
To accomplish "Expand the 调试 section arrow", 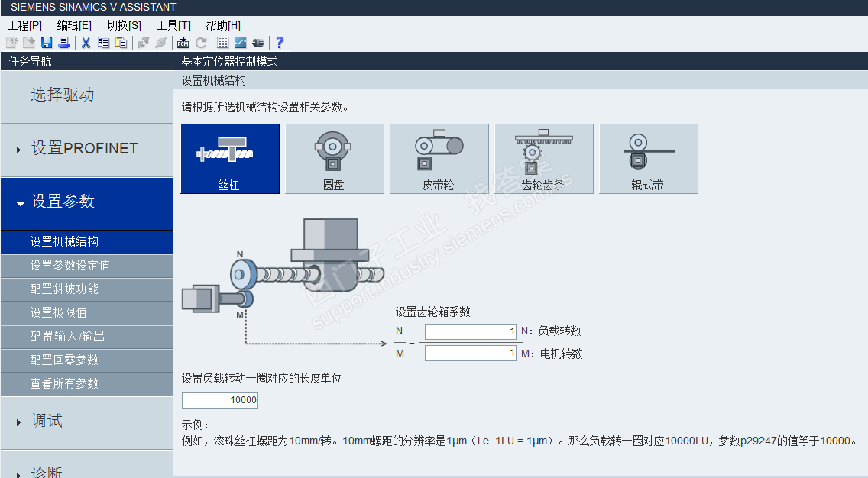I will 19,423.
